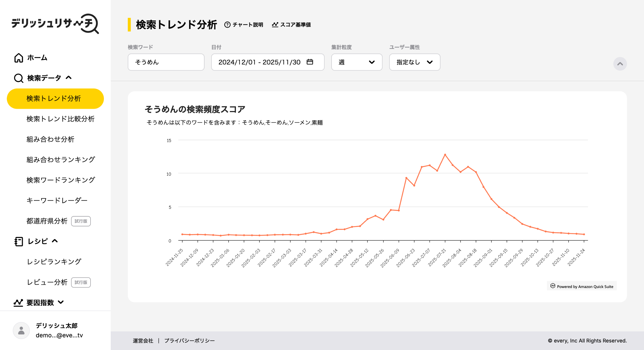Open 検索トレンド比較分析 menu item
This screenshot has width=644, height=350.
[x=60, y=119]
